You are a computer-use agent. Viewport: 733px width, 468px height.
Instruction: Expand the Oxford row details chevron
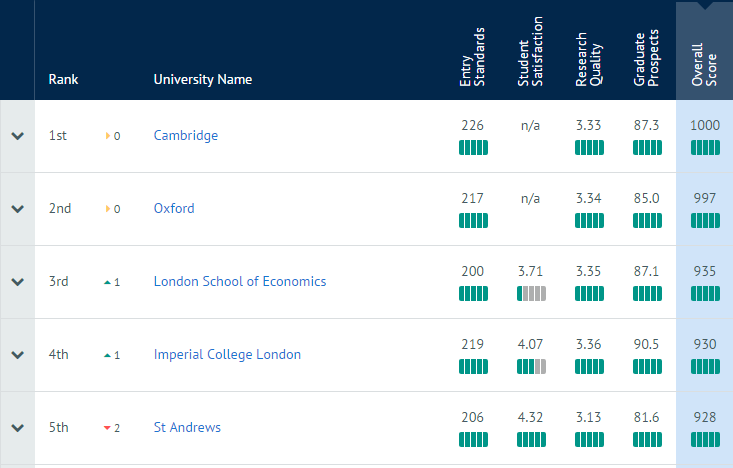point(18,209)
